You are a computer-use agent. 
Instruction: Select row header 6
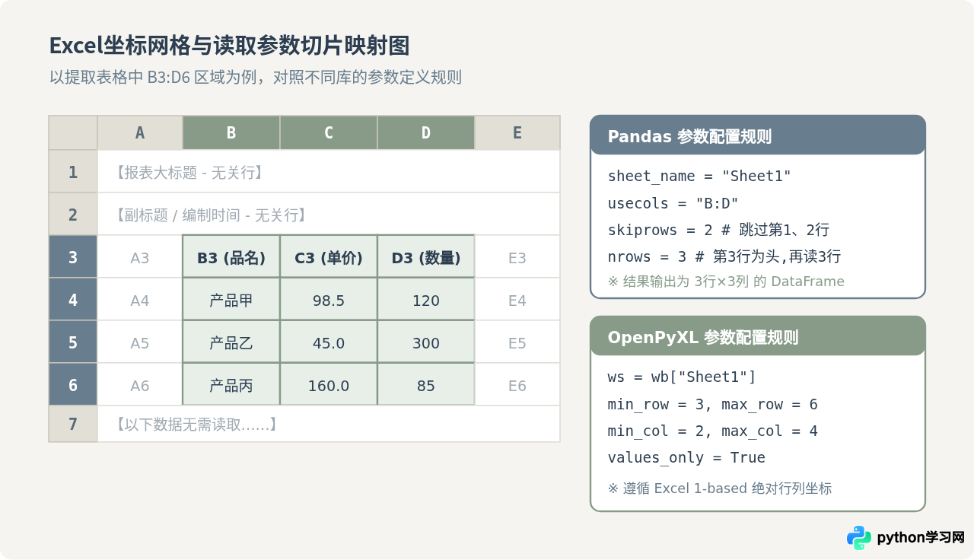pos(73,384)
